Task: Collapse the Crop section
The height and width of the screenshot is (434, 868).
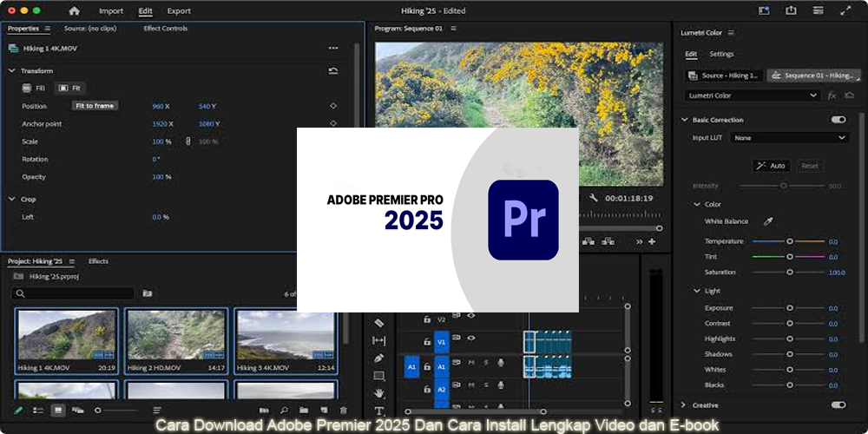Action: pos(11,199)
